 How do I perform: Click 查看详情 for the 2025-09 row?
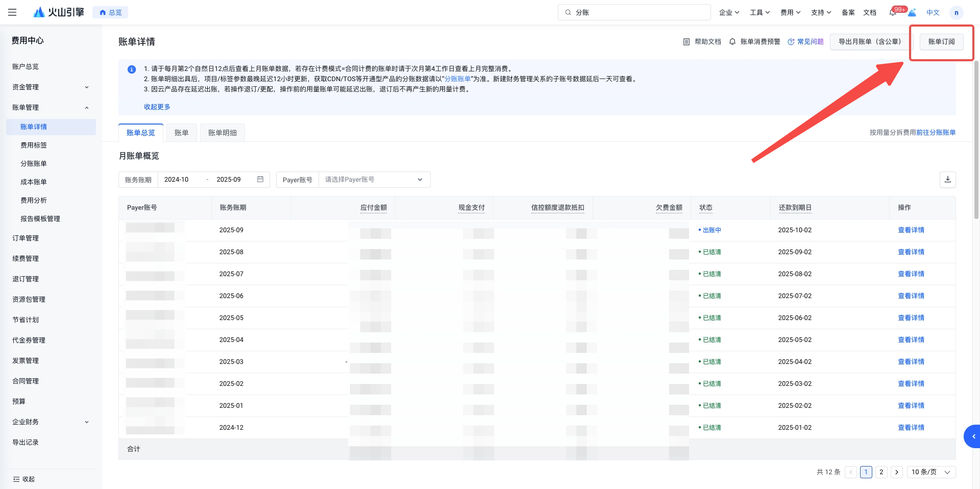(911, 230)
